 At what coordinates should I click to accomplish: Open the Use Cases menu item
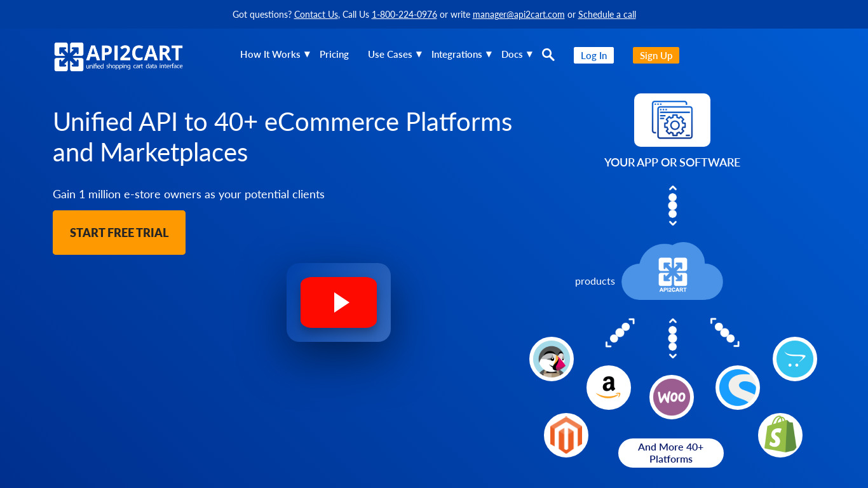[390, 55]
